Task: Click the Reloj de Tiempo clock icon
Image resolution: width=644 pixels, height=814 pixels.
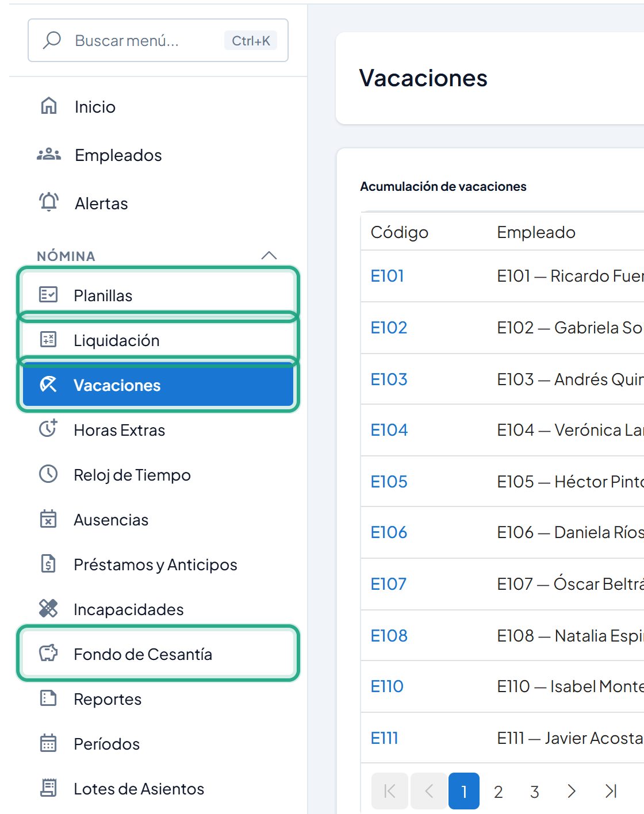Action: pos(48,474)
